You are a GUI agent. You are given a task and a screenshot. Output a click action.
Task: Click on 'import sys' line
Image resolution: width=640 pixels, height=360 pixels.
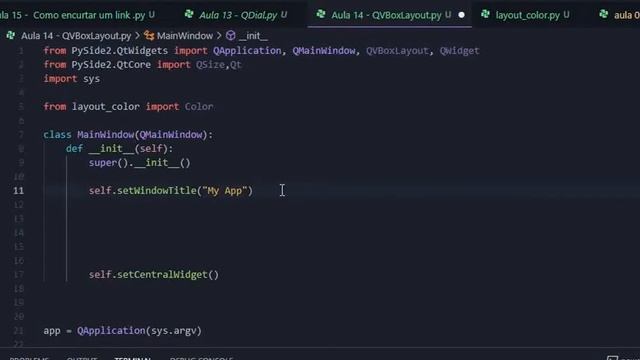pyautogui.click(x=71, y=78)
